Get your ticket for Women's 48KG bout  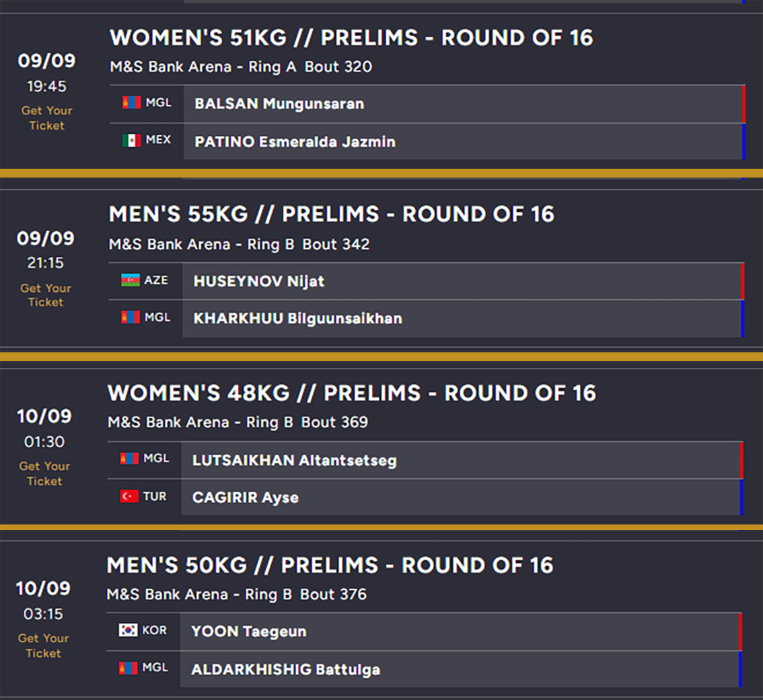pos(44,473)
